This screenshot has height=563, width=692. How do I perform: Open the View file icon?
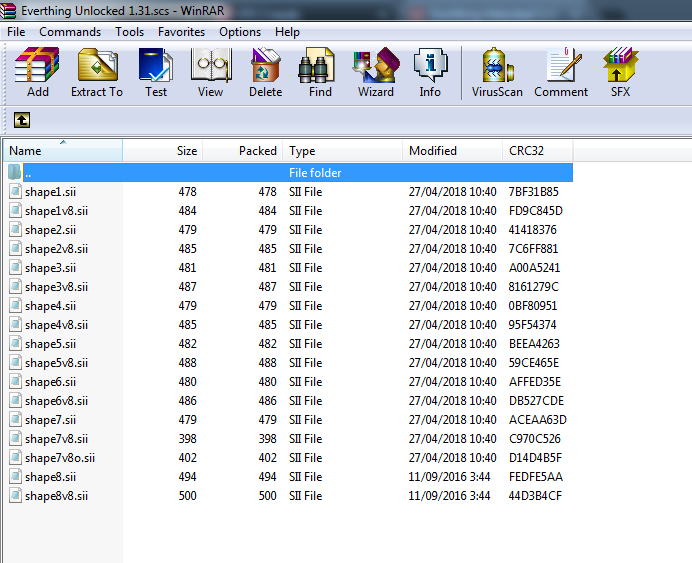coord(211,65)
